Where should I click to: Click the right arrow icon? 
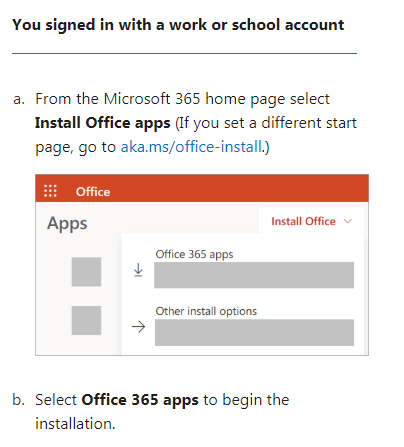click(x=138, y=327)
